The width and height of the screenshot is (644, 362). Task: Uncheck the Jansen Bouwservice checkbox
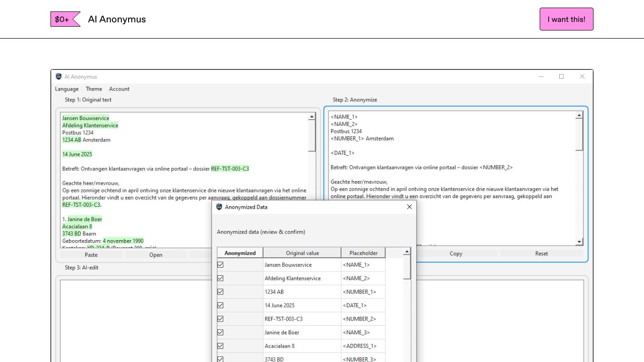point(221,265)
